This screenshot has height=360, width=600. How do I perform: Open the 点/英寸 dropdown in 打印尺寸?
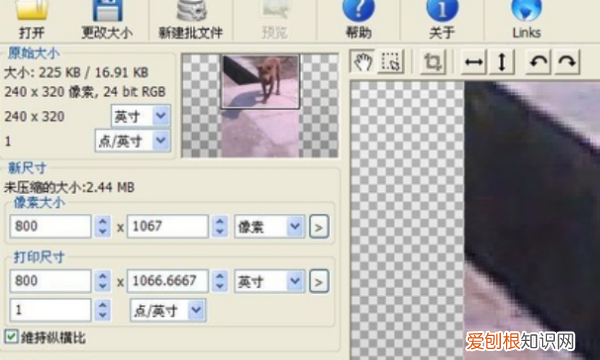pos(168,310)
